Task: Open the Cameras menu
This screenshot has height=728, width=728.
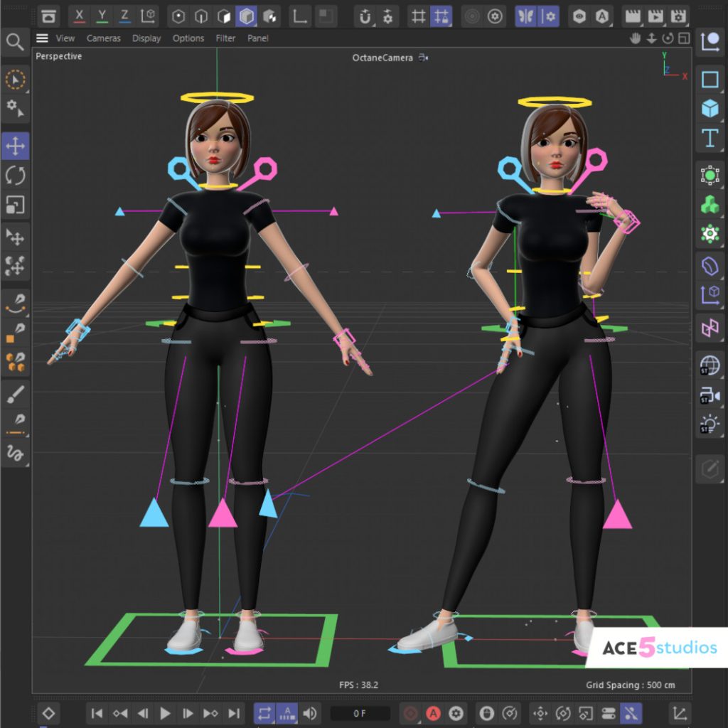Action: click(x=103, y=38)
